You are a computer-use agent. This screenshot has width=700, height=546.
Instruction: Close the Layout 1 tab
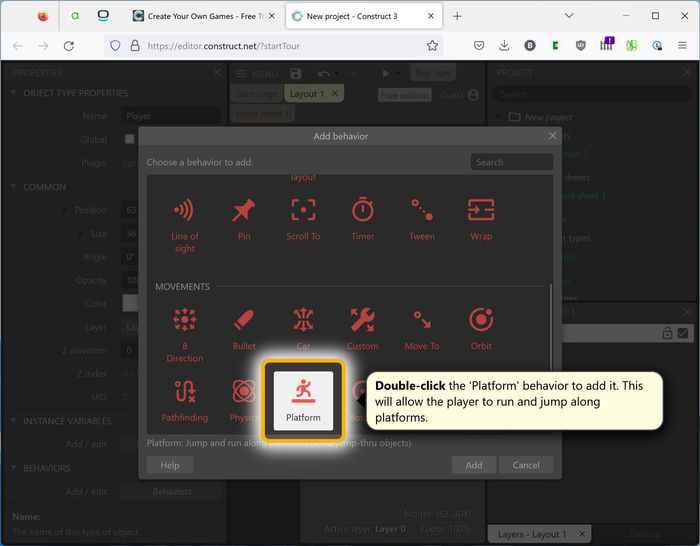(x=335, y=93)
